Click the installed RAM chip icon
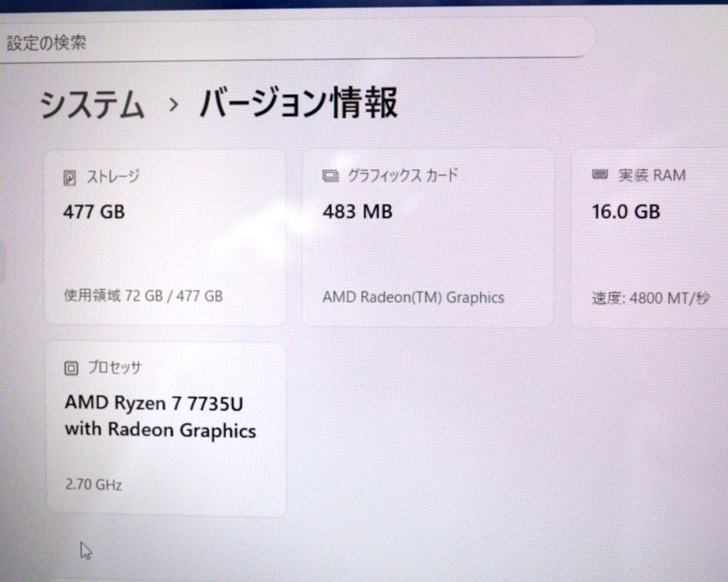This screenshot has width=728, height=582. (600, 174)
